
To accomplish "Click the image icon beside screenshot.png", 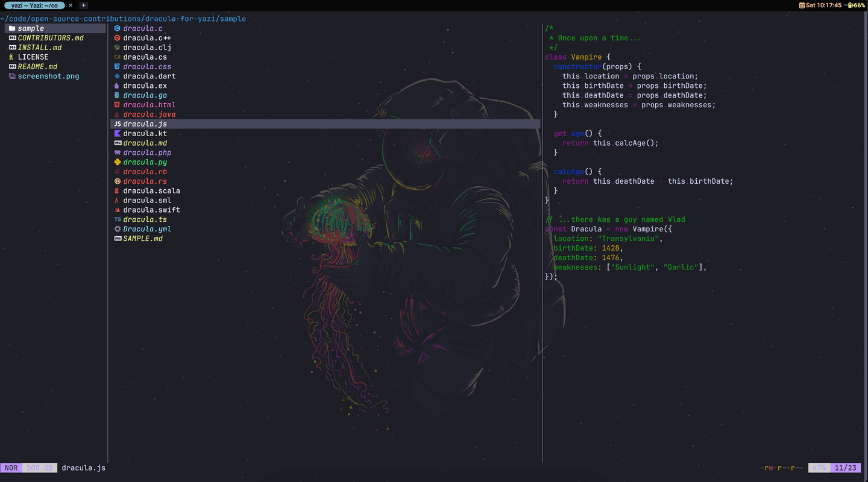I will pos(12,77).
